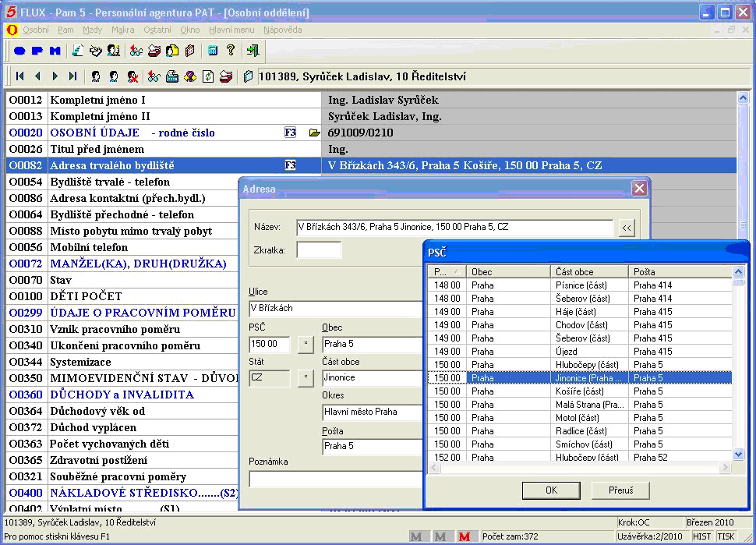Click the Přeruš button
This screenshot has height=545, width=756.
(x=621, y=490)
